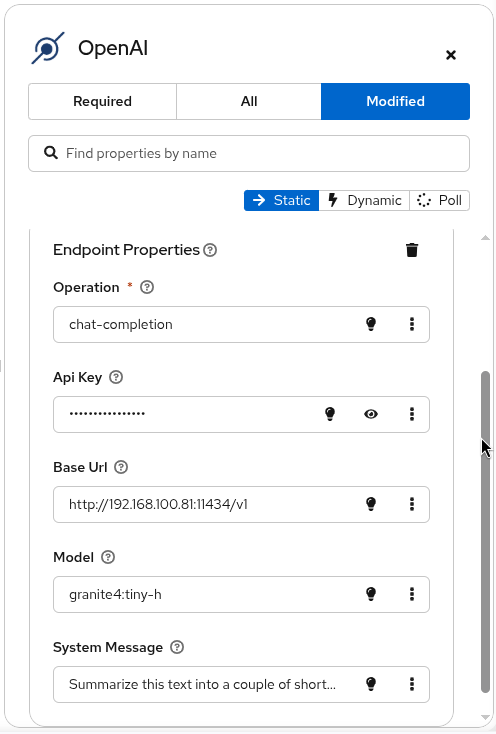Click the scrollbar up arrow

tap(485, 238)
